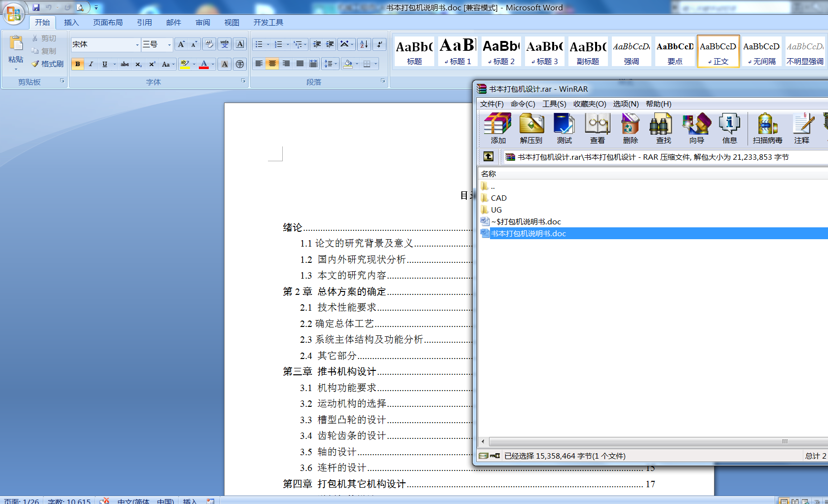Apply the Emphasis (强调) style
This screenshot has width=828, height=504.
coord(631,51)
